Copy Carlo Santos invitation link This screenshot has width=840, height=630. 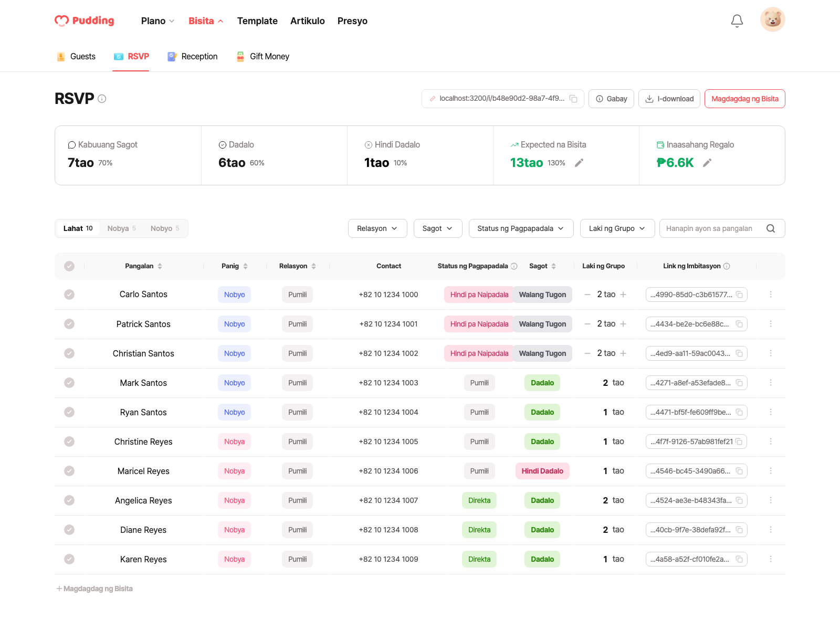739,295
